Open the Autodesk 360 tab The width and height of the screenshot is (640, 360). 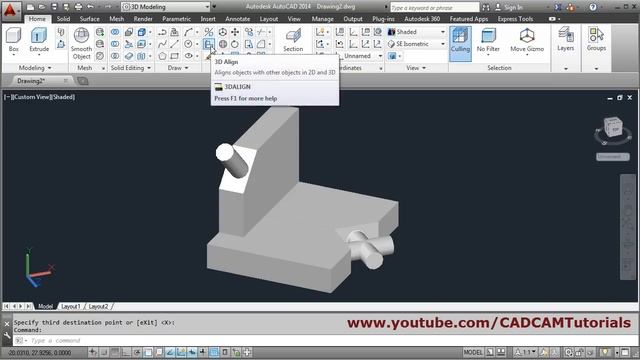422,19
